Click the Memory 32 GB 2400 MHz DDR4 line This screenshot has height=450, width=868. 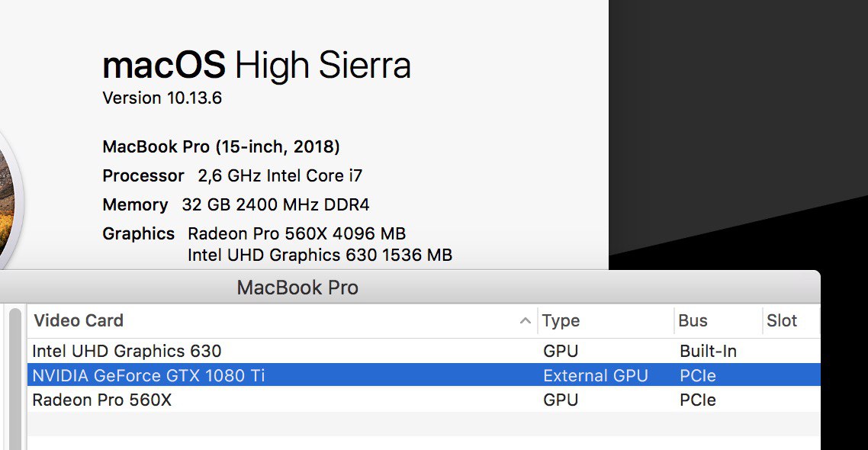236,205
